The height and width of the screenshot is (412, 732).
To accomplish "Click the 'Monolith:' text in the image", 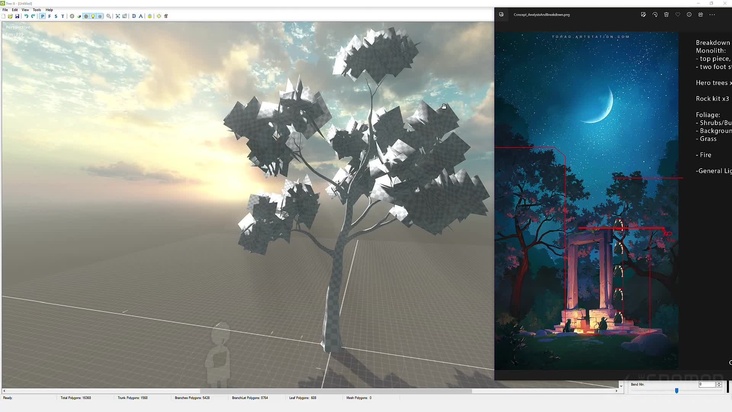I will [x=711, y=50].
